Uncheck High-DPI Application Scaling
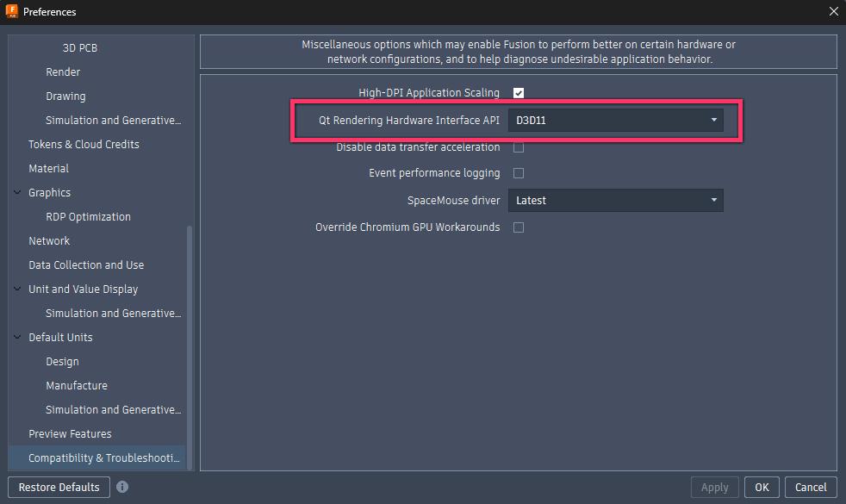 coord(518,92)
